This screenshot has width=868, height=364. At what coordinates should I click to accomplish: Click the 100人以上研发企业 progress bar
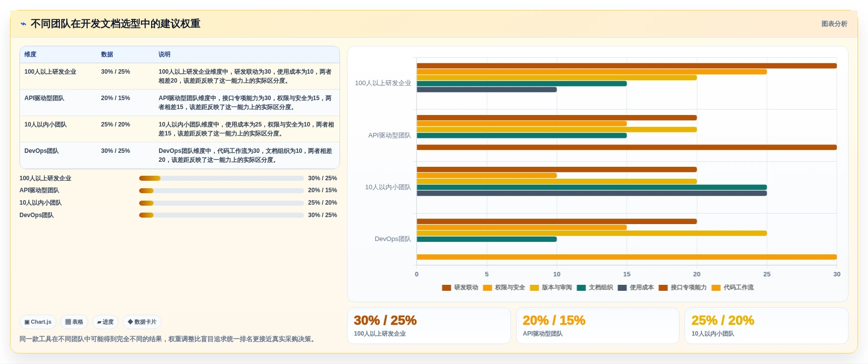point(221,178)
